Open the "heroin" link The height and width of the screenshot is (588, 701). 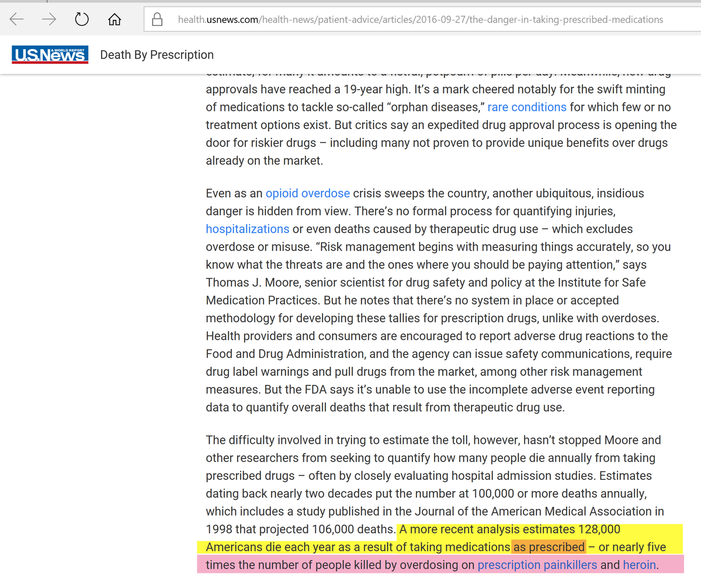639,565
